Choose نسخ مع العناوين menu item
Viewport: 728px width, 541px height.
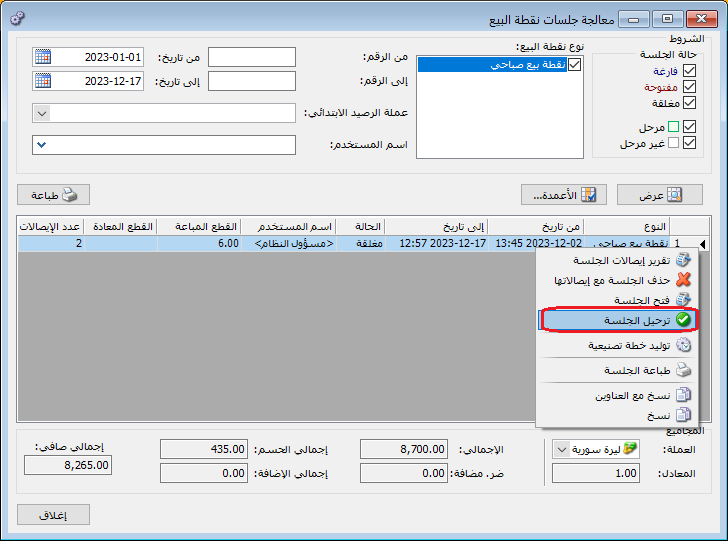(616, 395)
